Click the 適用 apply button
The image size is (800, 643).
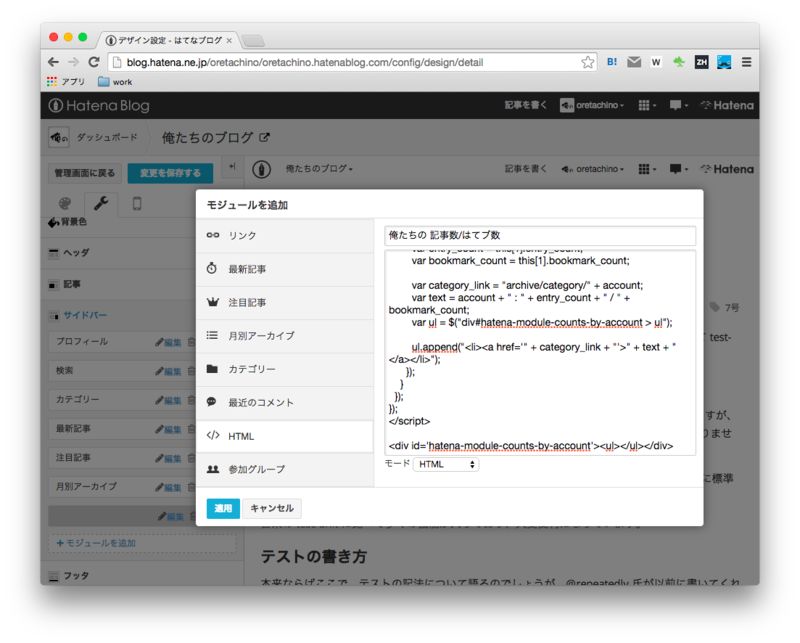[x=223, y=508]
